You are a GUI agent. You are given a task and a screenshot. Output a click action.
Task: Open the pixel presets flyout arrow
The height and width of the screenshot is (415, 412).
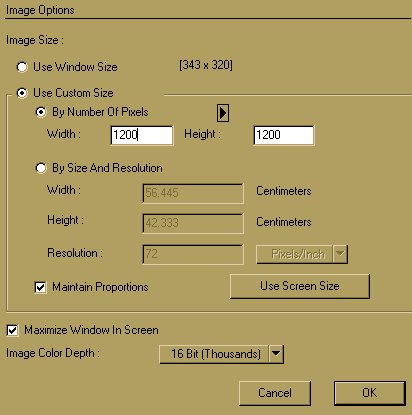point(223,113)
